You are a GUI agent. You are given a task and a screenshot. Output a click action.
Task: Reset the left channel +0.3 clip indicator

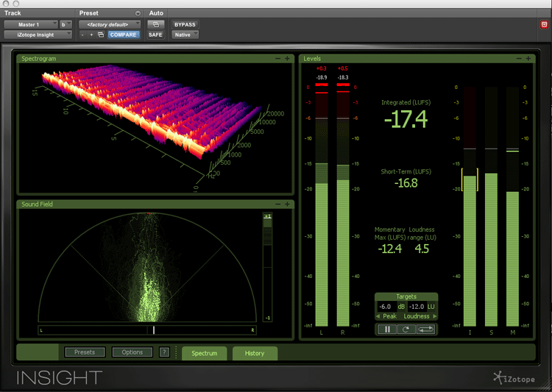click(x=322, y=68)
